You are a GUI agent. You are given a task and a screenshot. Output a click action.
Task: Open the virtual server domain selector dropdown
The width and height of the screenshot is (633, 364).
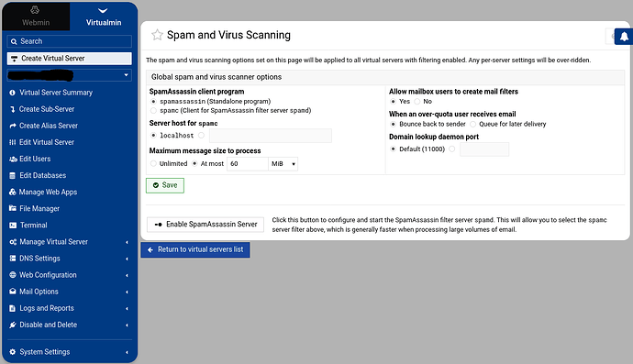(x=70, y=75)
